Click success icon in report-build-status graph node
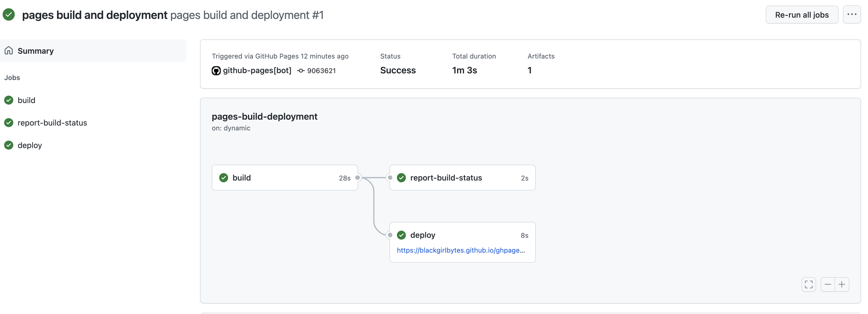This screenshot has height=314, width=868. point(401,177)
